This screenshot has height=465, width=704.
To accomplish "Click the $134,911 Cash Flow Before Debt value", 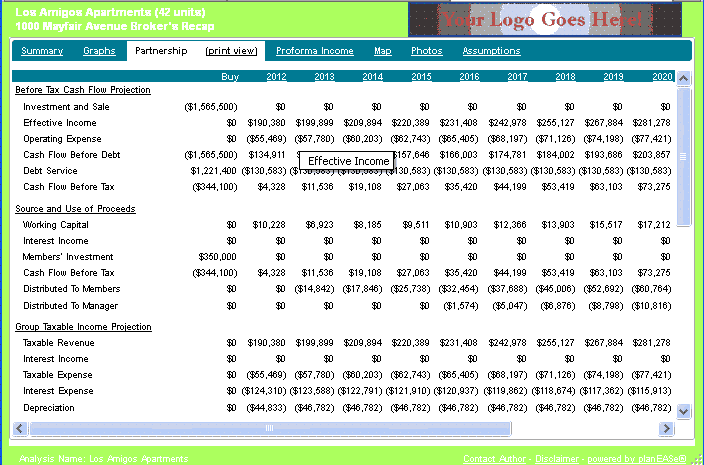I will pos(267,155).
